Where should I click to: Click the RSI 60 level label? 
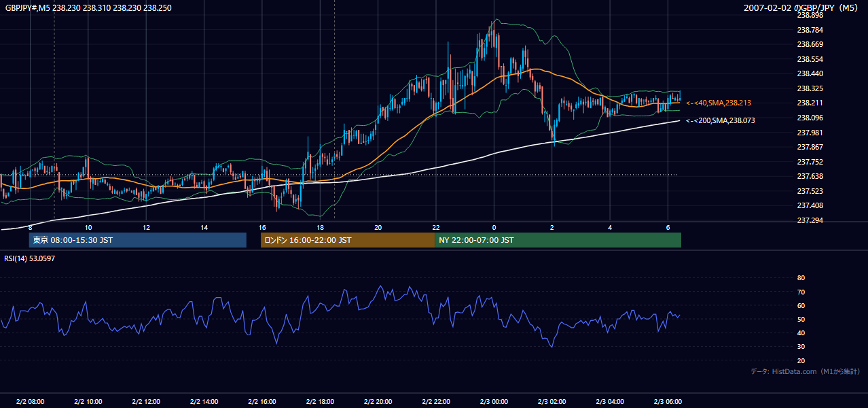click(x=801, y=305)
